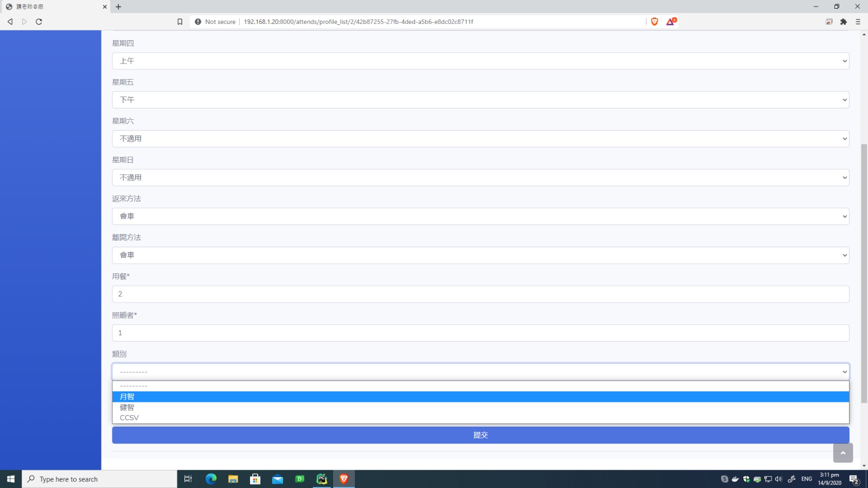868x488 pixels.
Task: Open a new browser tab
Action: 118,7
